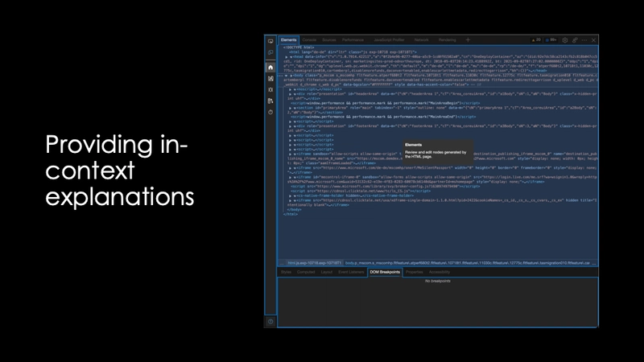Close the DevTools panel
The width and height of the screenshot is (644, 362).
pyautogui.click(x=593, y=39)
